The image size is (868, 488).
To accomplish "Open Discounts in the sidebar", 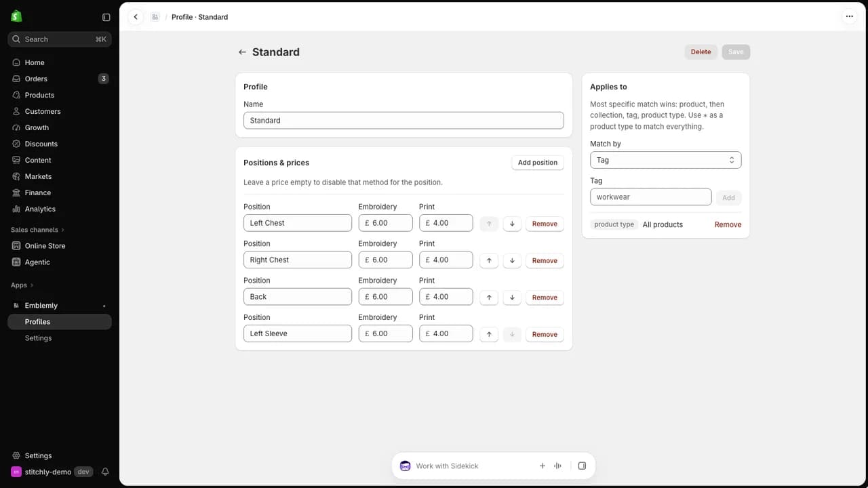I will pos(60,144).
